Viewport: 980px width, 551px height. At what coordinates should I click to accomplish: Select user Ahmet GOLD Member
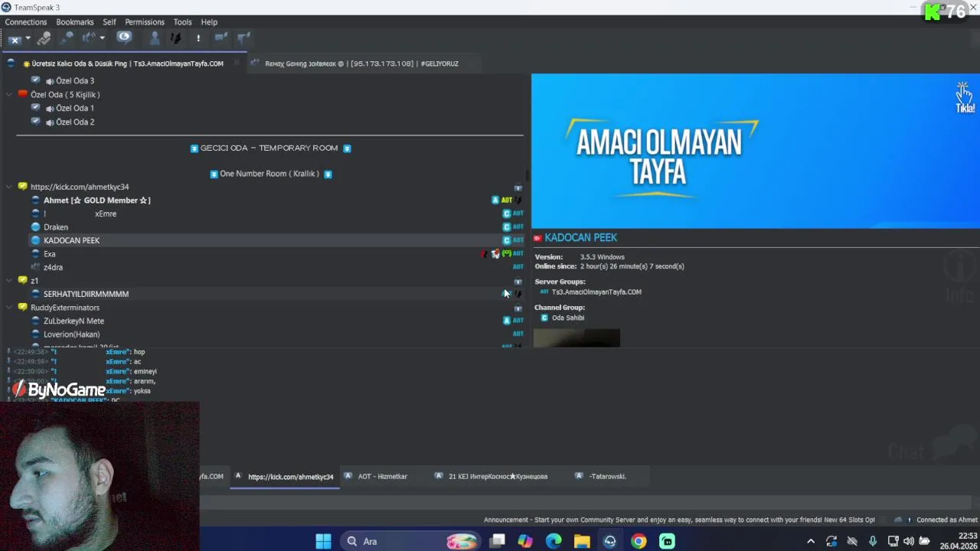pyautogui.click(x=96, y=201)
